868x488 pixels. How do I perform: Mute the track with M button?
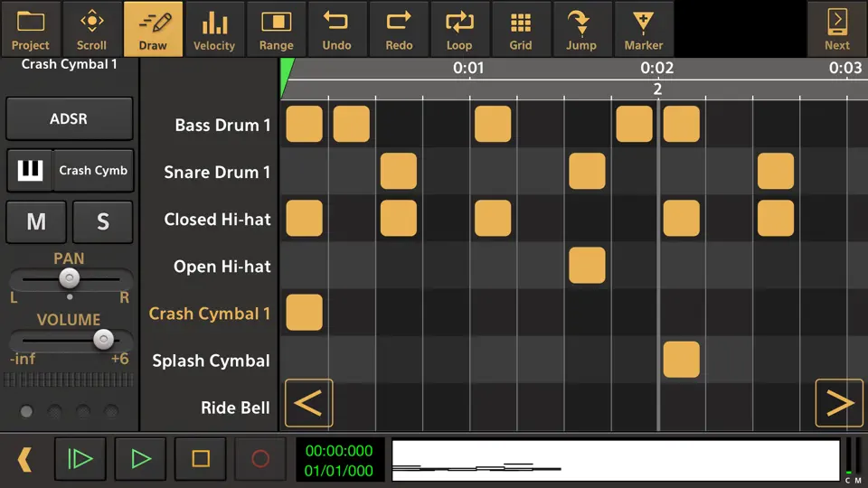tap(36, 222)
